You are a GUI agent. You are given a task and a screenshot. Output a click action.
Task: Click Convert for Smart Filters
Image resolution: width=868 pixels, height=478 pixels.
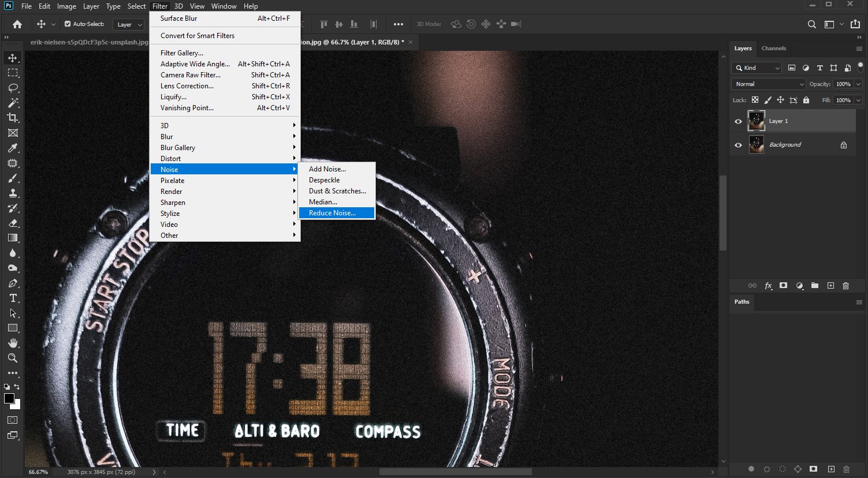tap(225, 36)
